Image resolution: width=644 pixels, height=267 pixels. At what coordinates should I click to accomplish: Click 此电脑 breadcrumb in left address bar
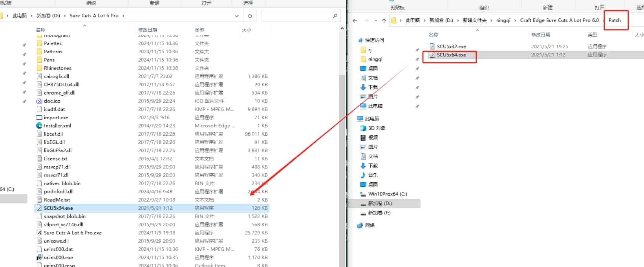[20, 16]
